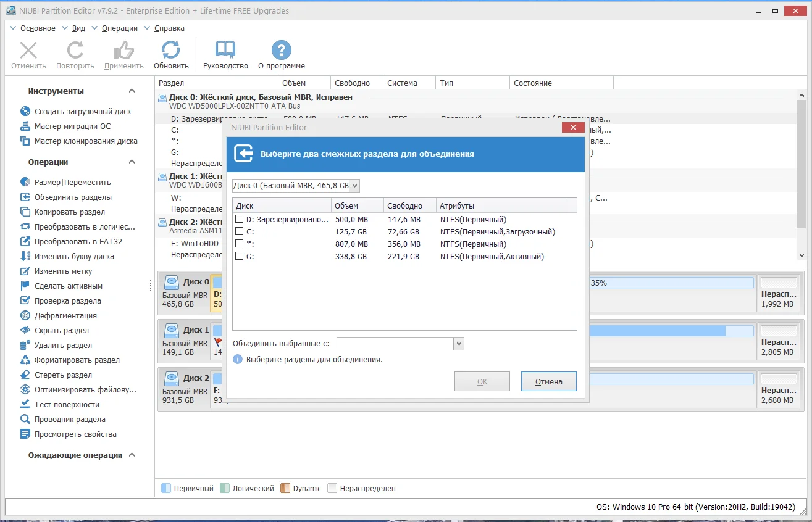The image size is (812, 522).
Task: Select Создать загрузочный диск in sidebar
Action: point(83,112)
